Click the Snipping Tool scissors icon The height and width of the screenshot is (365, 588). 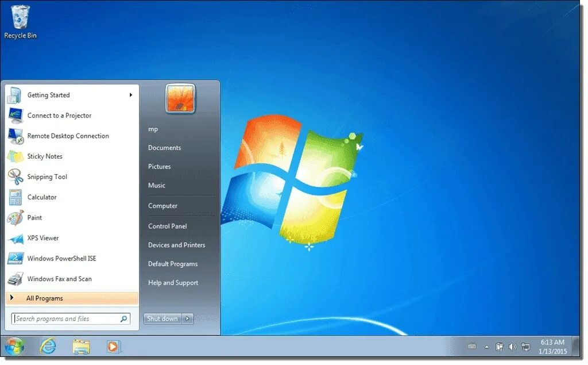[15, 176]
